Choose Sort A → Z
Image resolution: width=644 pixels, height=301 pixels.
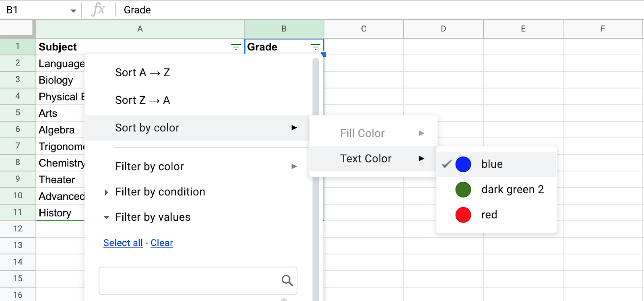142,73
